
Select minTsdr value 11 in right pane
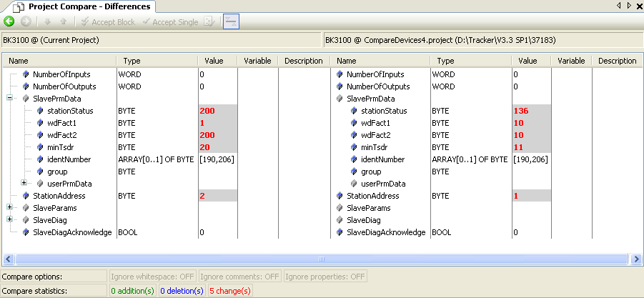(x=532, y=147)
